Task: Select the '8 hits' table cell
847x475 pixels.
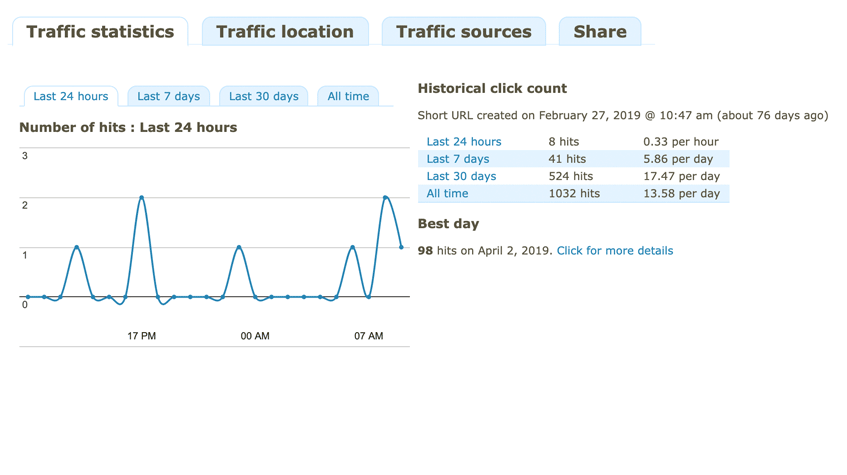Action: click(x=564, y=142)
